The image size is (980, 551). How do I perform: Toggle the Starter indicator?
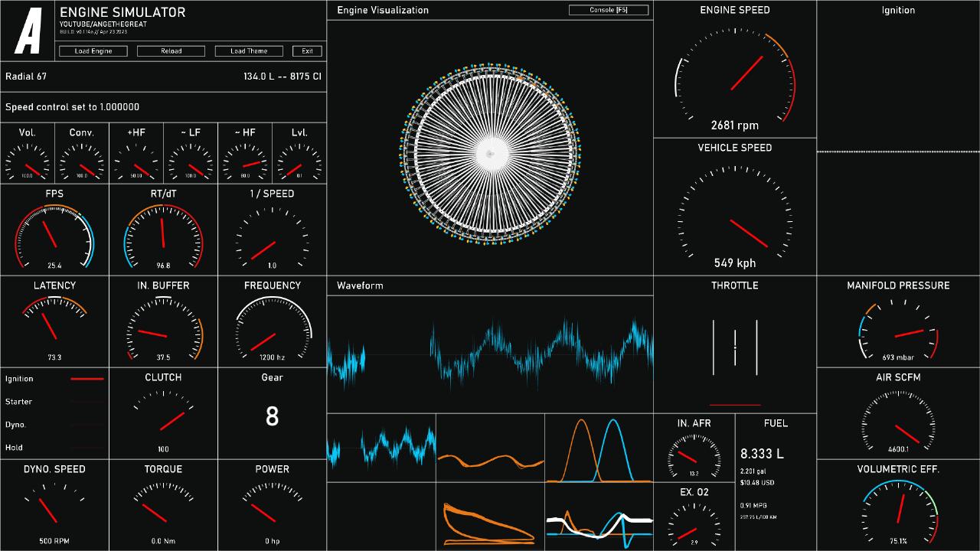(x=87, y=402)
